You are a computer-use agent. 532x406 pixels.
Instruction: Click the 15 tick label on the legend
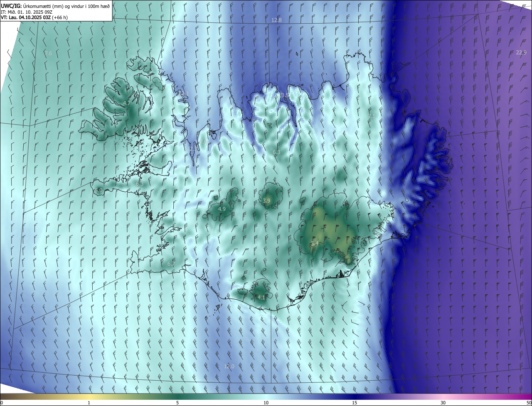[355, 403]
